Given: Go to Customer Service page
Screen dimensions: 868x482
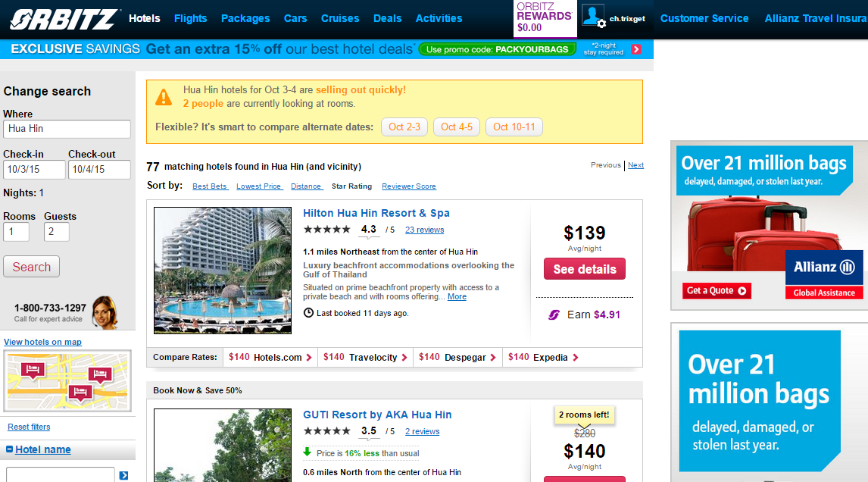Looking at the screenshot, I should pyautogui.click(x=704, y=18).
